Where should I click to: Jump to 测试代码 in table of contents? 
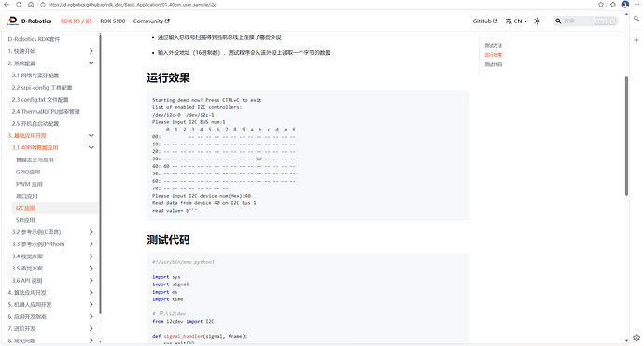494,64
